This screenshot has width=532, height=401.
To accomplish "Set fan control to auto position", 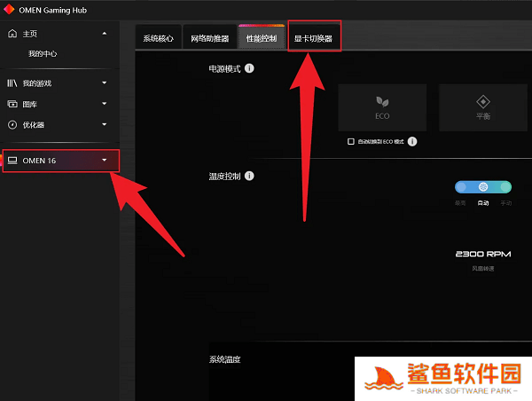I will 483,186.
